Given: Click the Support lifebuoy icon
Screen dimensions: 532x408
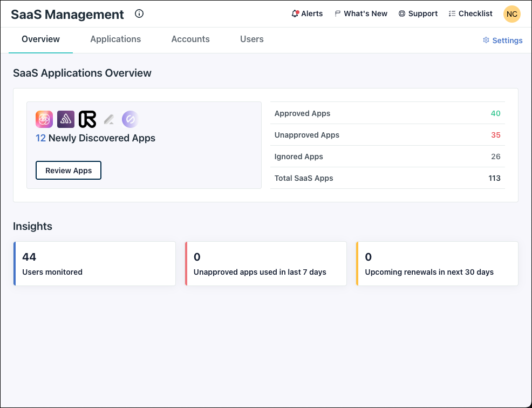Looking at the screenshot, I should [402, 13].
